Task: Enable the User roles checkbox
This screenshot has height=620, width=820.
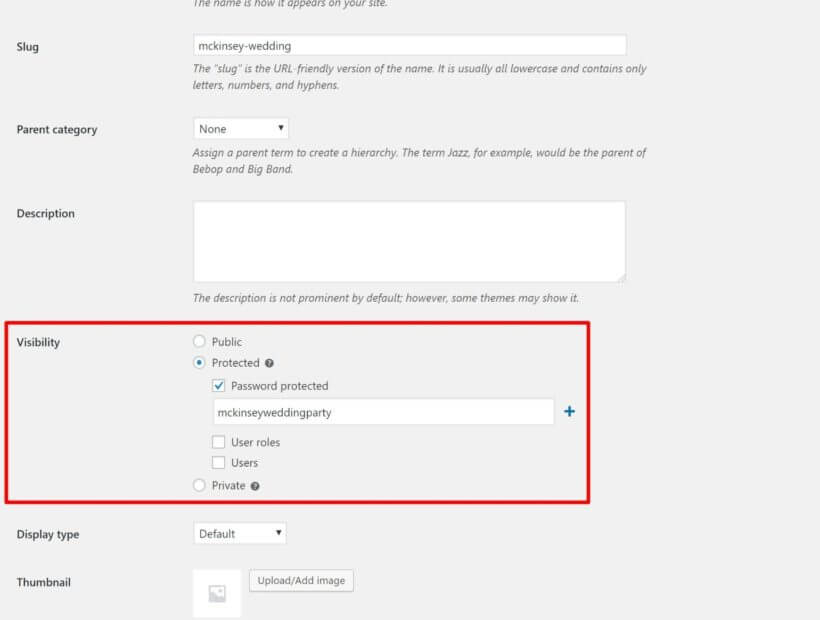Action: coord(217,441)
